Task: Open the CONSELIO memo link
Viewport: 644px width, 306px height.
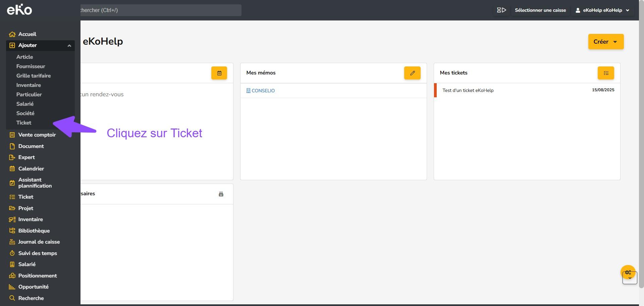Action: (263, 91)
